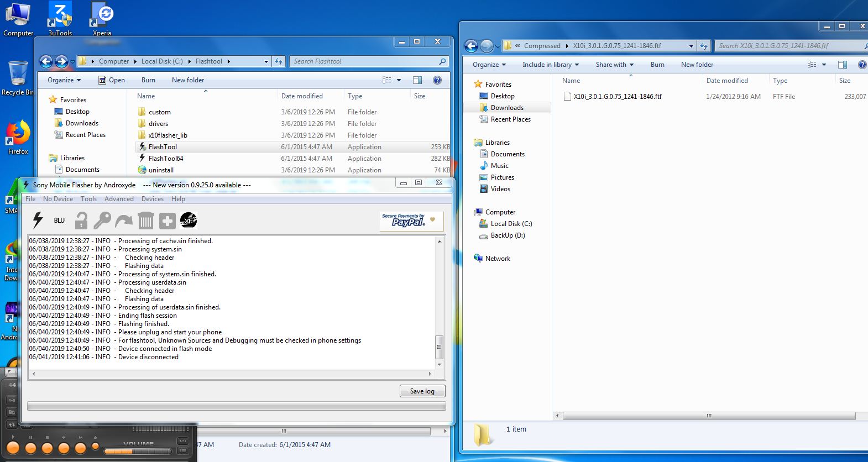Image resolution: width=868 pixels, height=462 pixels.
Task: Click the PayPal donate button
Action: [411, 221]
